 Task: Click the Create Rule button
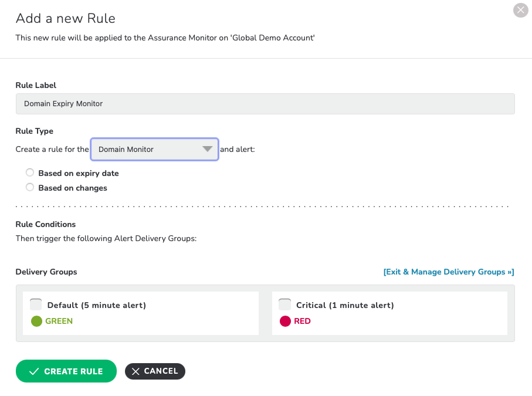coord(66,371)
